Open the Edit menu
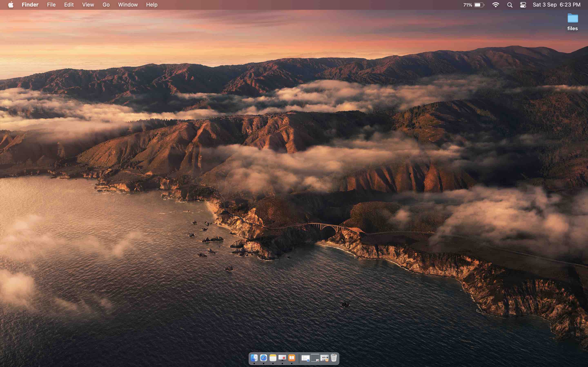This screenshot has width=588, height=367. (69, 5)
